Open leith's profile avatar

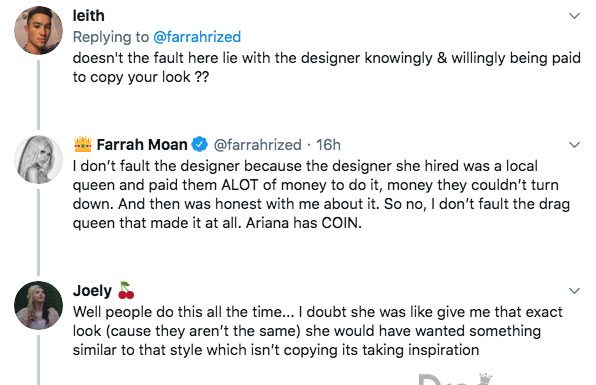tap(38, 30)
